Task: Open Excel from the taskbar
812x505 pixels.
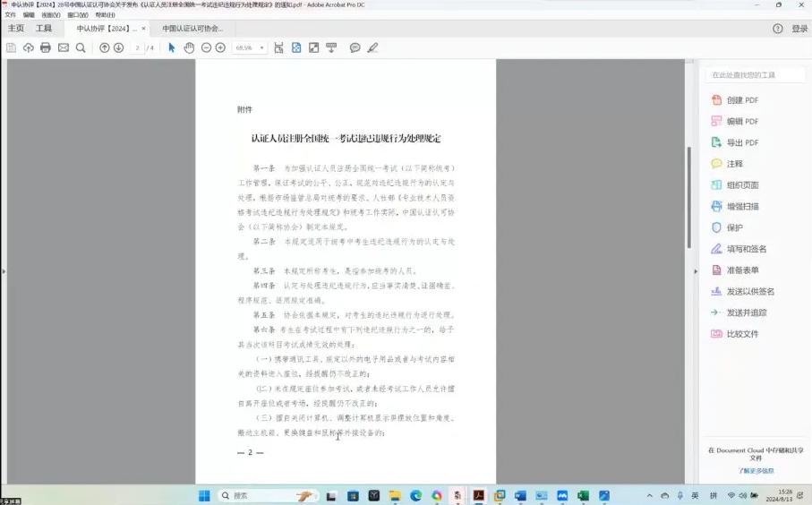Action: (583, 496)
